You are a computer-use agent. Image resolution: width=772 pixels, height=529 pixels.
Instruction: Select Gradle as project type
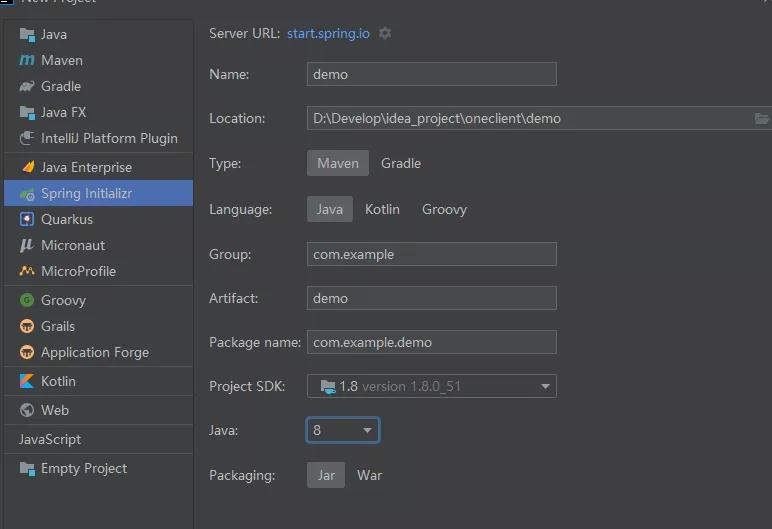tap(401, 163)
